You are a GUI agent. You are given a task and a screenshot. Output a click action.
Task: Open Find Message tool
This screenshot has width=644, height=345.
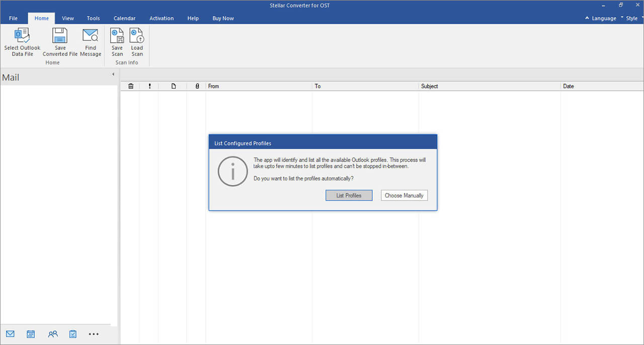point(91,42)
